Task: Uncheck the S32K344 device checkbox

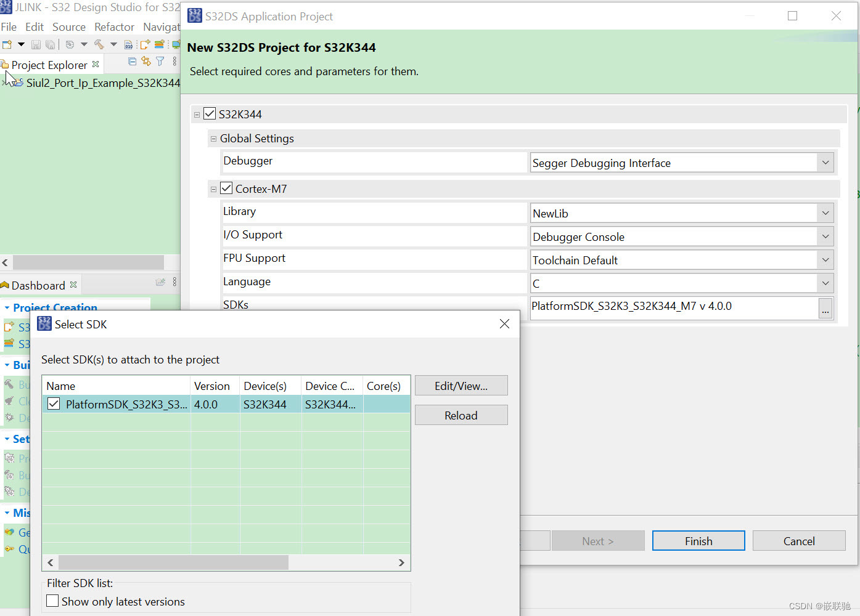Action: (x=210, y=113)
